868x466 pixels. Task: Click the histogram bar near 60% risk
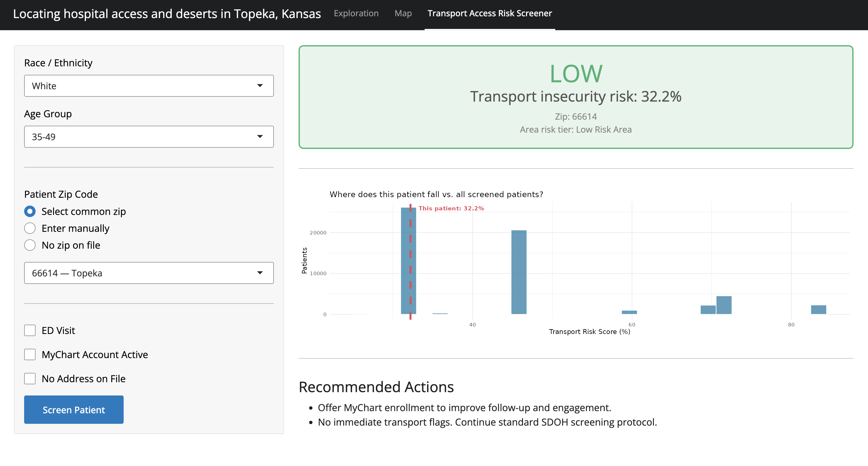click(x=629, y=312)
